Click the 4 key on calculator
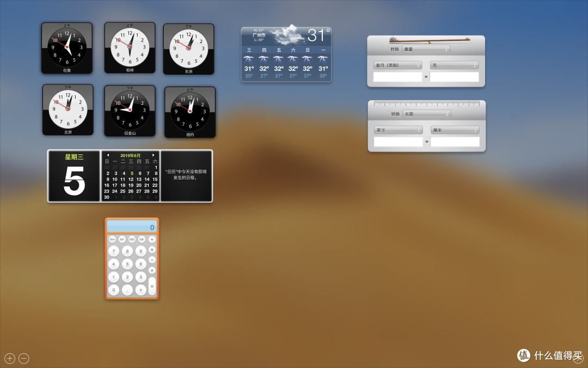This screenshot has height=368, width=588. tap(114, 264)
